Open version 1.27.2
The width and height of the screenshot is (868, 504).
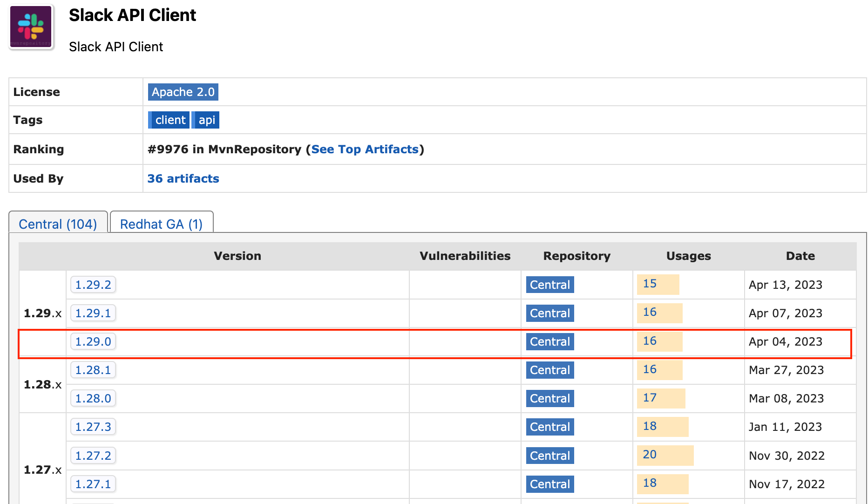point(93,456)
